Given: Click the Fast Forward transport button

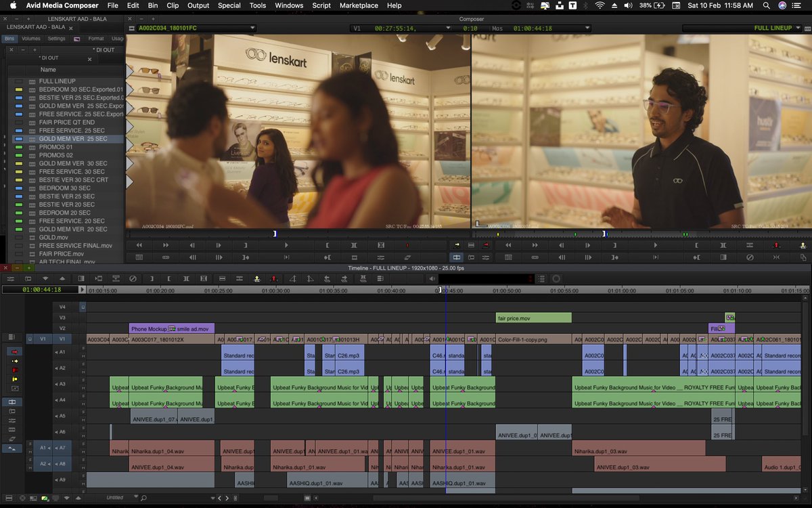Looking at the screenshot, I should click(x=165, y=245).
